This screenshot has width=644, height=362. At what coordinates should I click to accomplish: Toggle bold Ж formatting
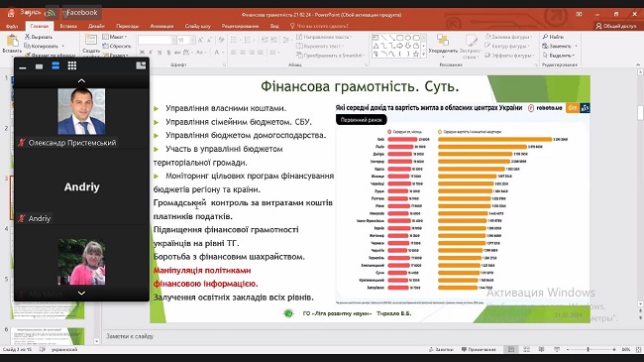point(142,53)
